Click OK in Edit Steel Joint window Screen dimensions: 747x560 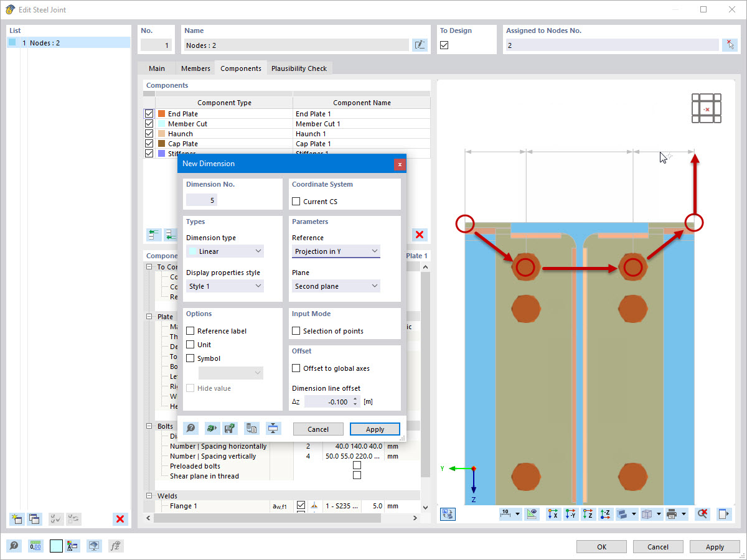(602, 547)
